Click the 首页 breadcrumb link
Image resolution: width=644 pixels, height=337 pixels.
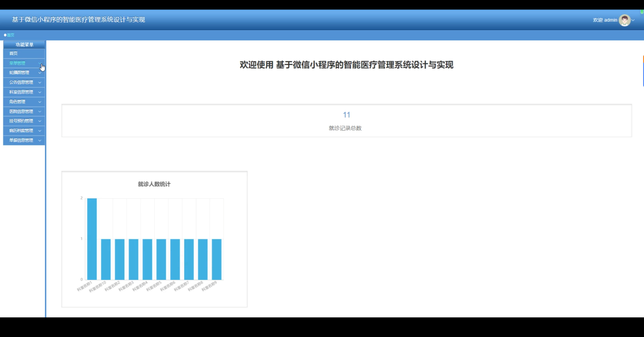point(11,35)
